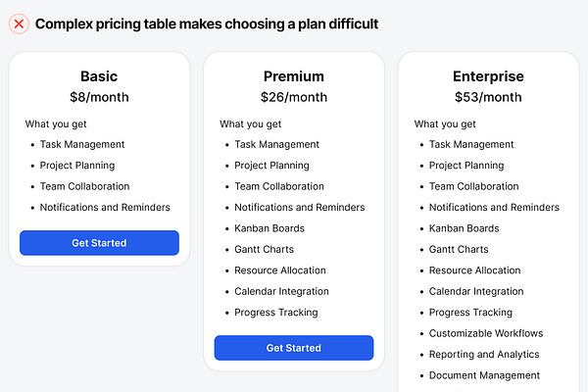Select the Basic plan title
Viewport: 588px width, 392px height.
[99, 76]
